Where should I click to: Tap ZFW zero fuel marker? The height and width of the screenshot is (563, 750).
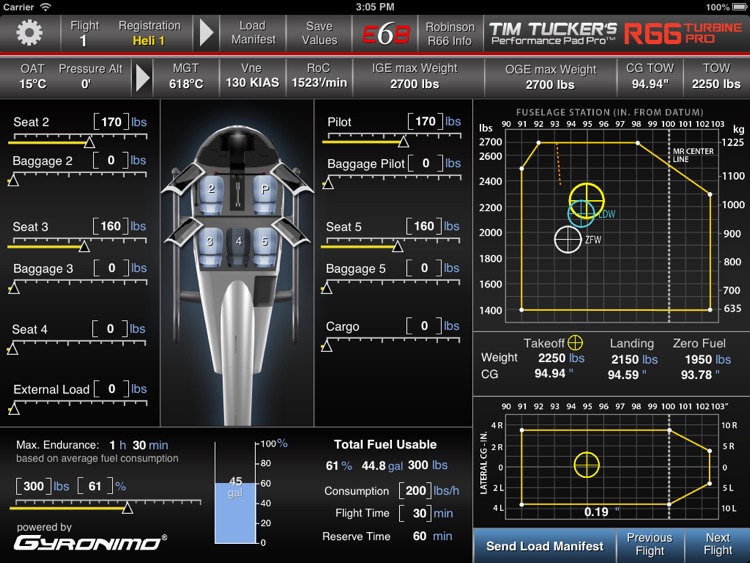pyautogui.click(x=568, y=239)
